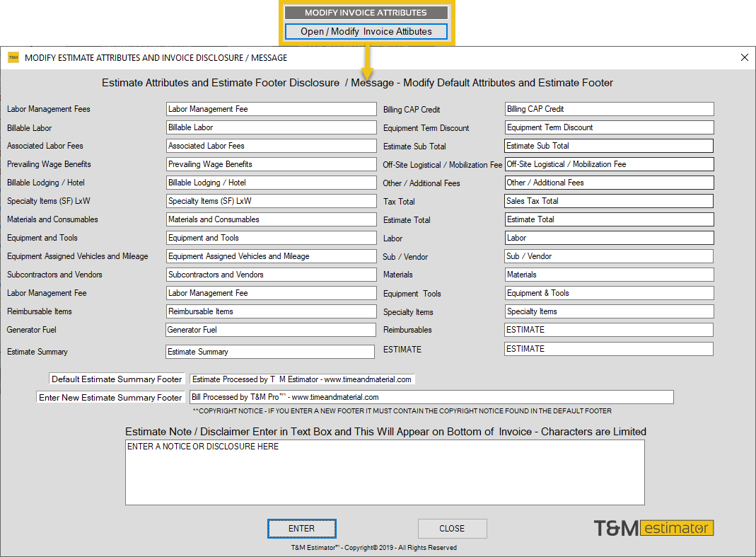Click the default footer 'Estimate Processed by T M Estimator' field
756x557 pixels.
click(x=302, y=379)
